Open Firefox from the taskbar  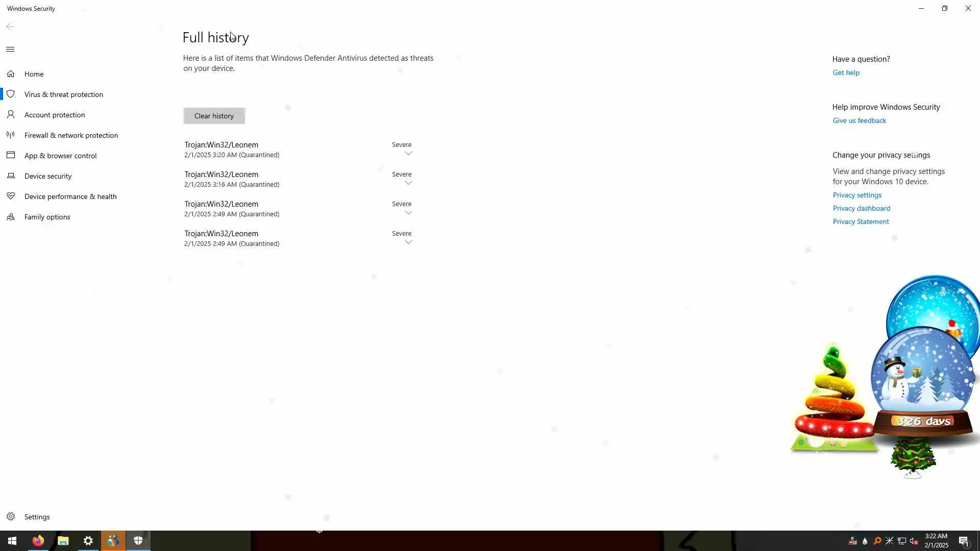[x=38, y=541]
